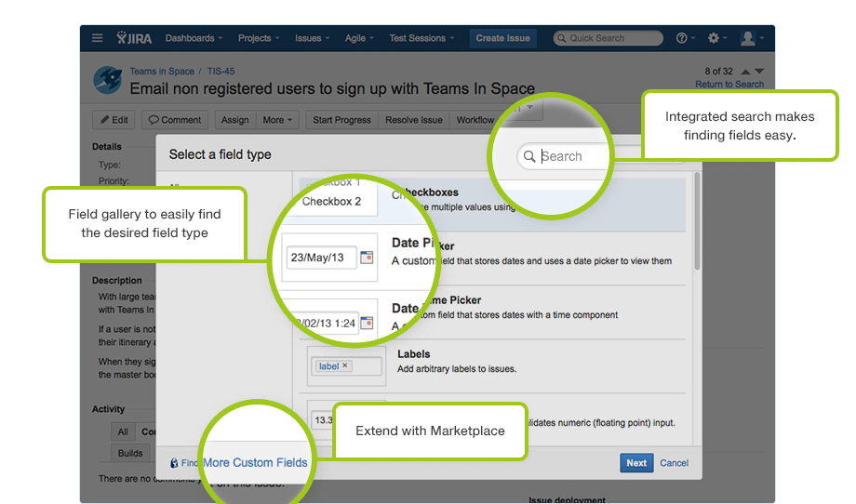Click Cancel in the field type dialog

point(675,462)
